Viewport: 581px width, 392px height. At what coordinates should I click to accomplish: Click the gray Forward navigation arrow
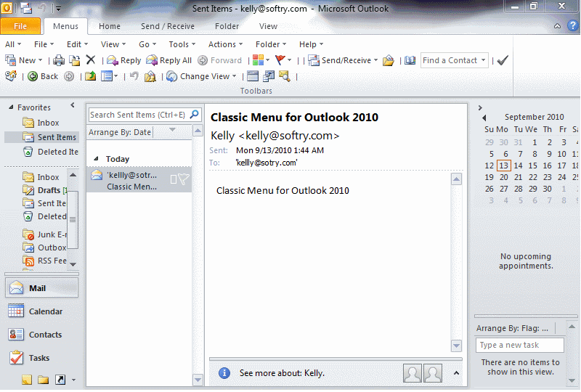(69, 76)
